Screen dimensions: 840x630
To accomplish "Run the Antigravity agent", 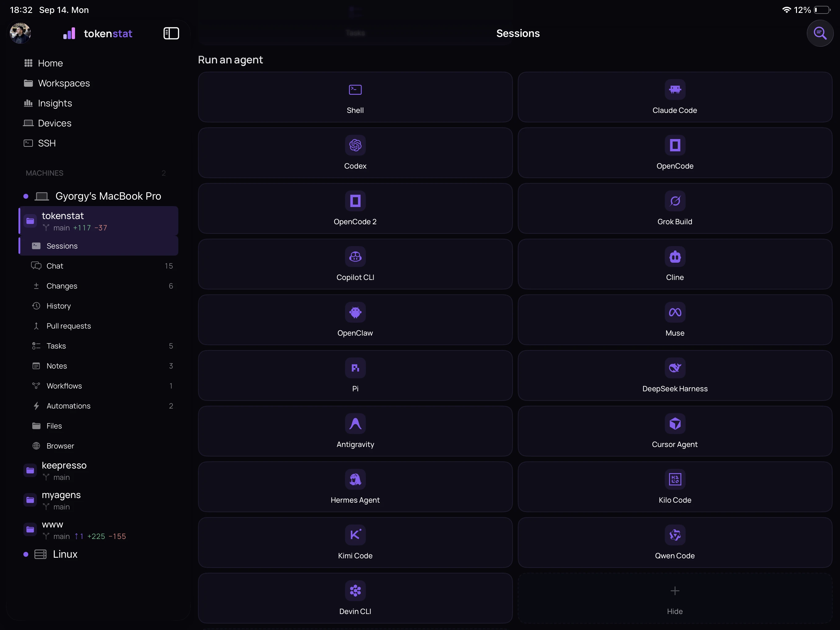I will (355, 431).
